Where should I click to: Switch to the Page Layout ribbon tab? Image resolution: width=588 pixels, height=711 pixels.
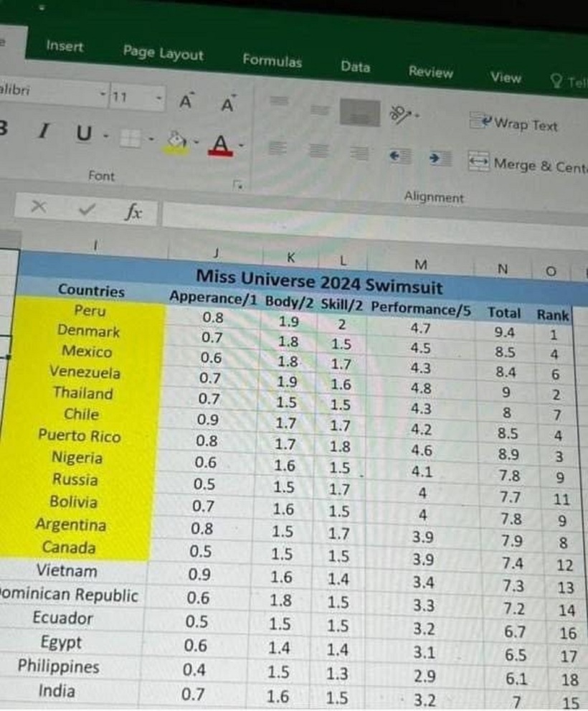click(163, 53)
